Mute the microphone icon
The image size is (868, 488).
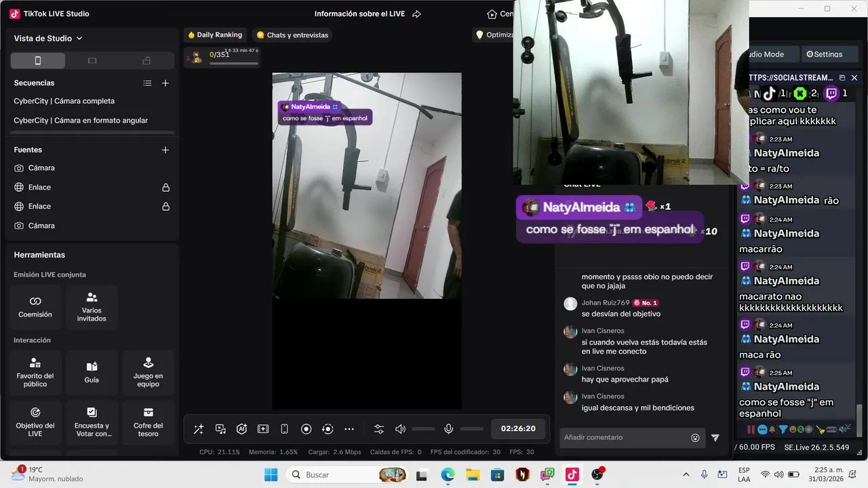[x=448, y=429]
